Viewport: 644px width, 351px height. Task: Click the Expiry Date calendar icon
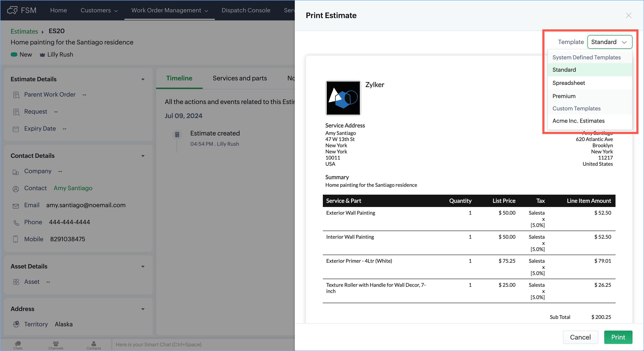[x=16, y=129]
